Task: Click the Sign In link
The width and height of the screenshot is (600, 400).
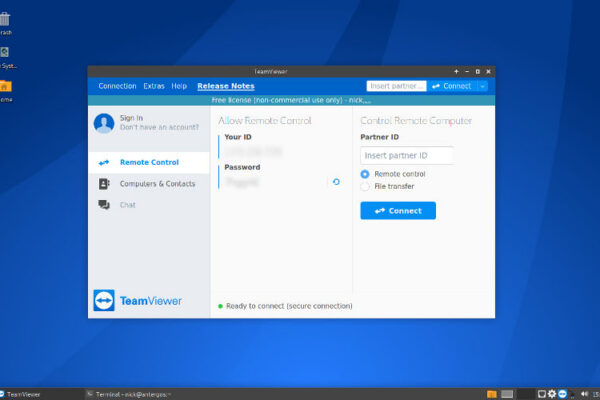Action: [131, 118]
